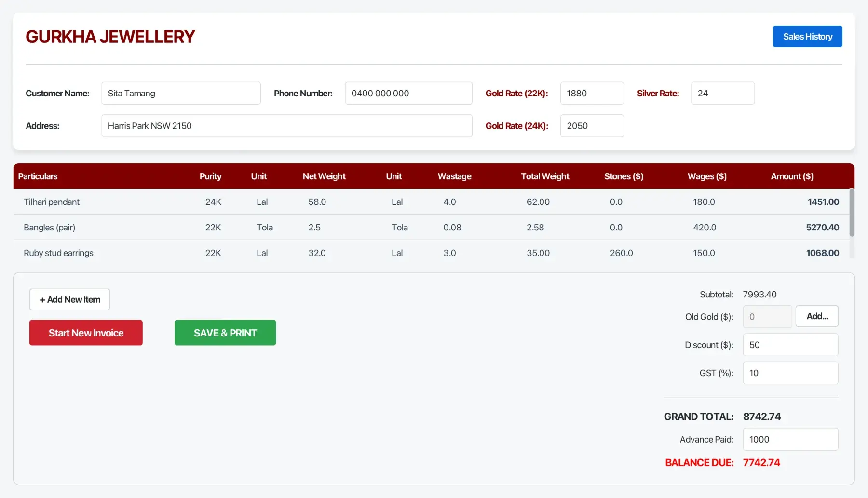
Task: Edit the Address field
Action: [x=287, y=126]
